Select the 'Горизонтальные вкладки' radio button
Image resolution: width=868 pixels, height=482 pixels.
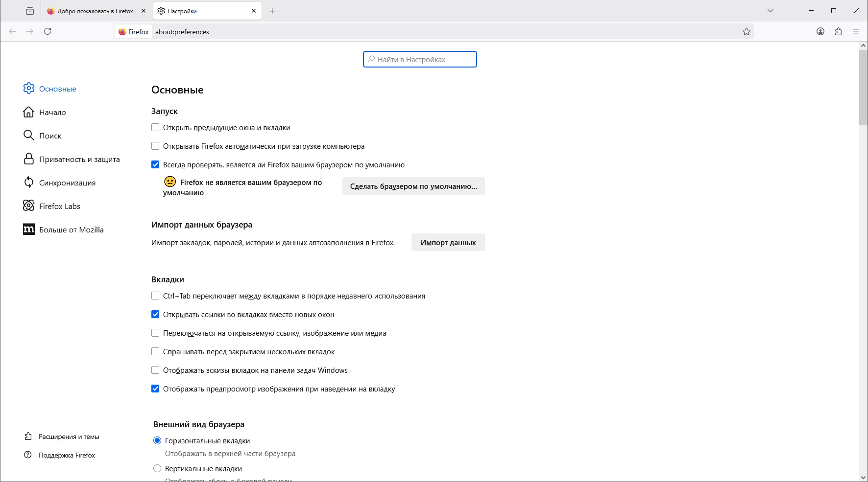157,440
